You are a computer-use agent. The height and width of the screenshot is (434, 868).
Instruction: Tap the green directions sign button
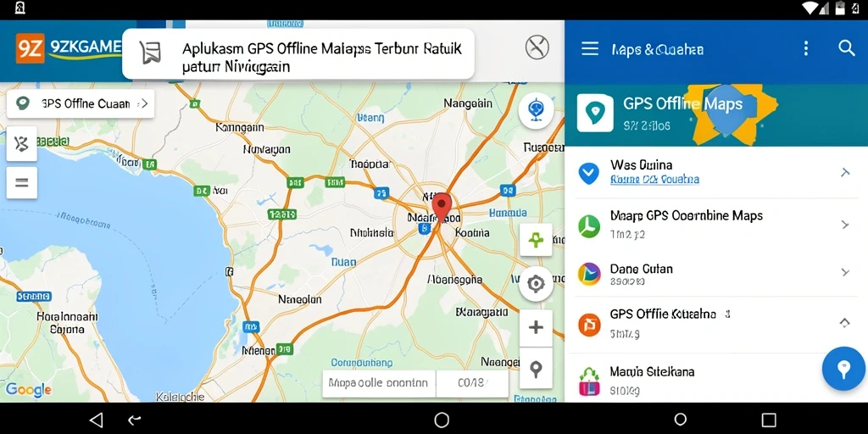(x=536, y=240)
